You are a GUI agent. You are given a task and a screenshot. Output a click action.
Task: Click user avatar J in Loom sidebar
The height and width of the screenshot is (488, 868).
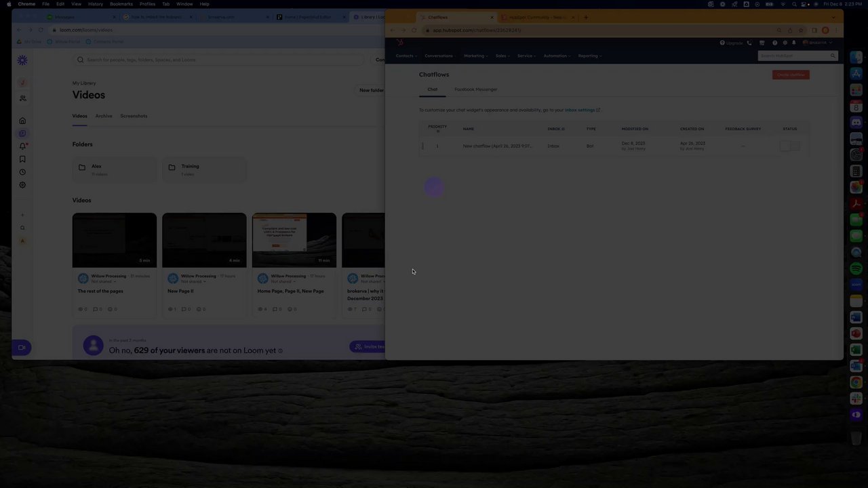22,83
